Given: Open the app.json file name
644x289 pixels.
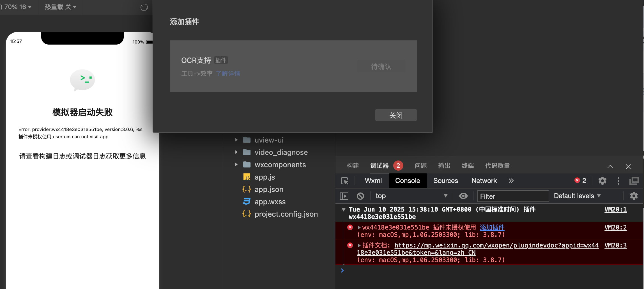Looking at the screenshot, I should tap(269, 189).
